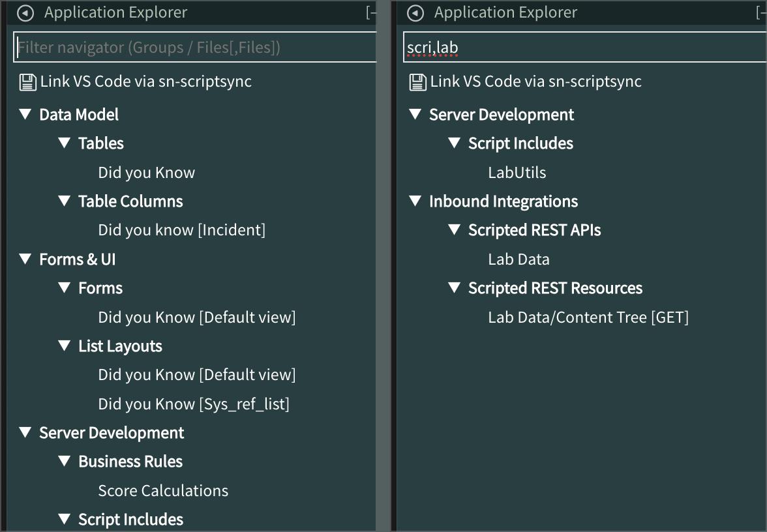Select Score Calculations business rule

coord(163,490)
